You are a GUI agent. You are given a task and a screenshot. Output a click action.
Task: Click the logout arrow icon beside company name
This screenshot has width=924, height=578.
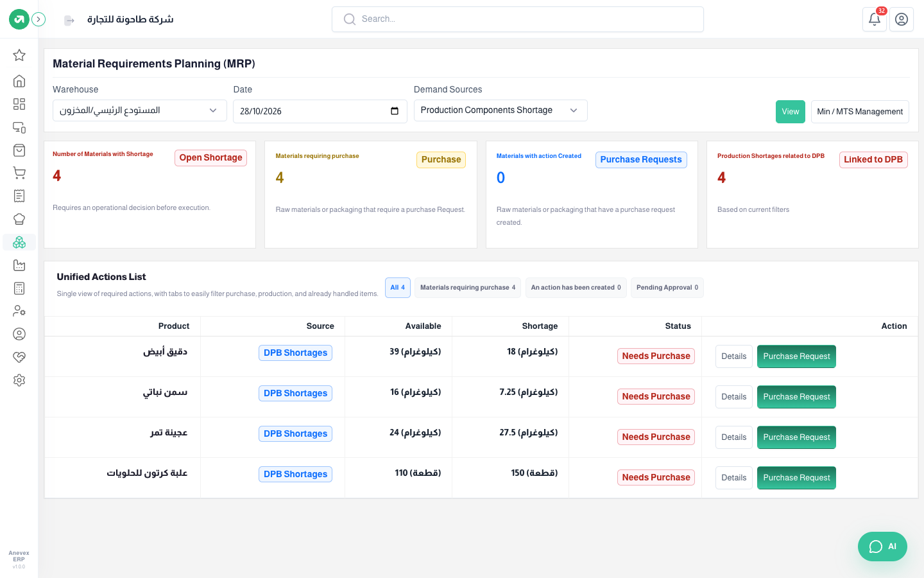click(69, 21)
